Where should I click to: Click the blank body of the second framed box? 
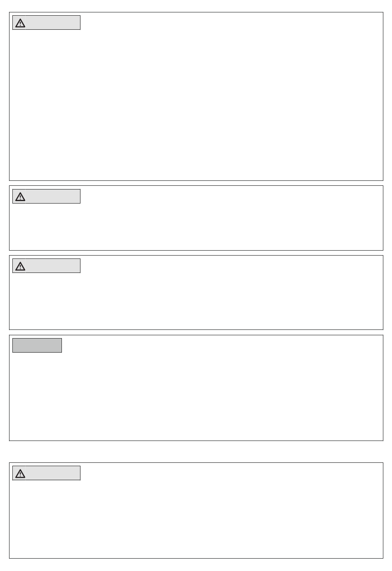pyautogui.click(x=196, y=225)
